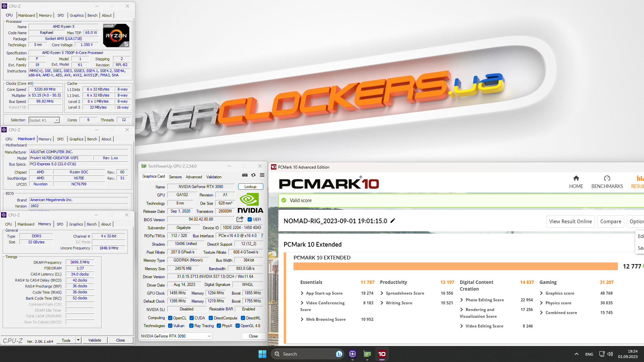Toggle the UEFI checkbox in GPU-Z
644x362 pixels.
coord(250,220)
